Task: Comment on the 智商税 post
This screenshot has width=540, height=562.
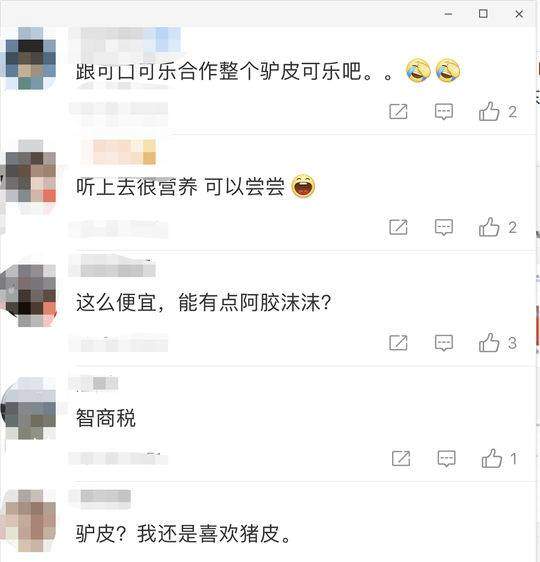Action: pos(446,459)
